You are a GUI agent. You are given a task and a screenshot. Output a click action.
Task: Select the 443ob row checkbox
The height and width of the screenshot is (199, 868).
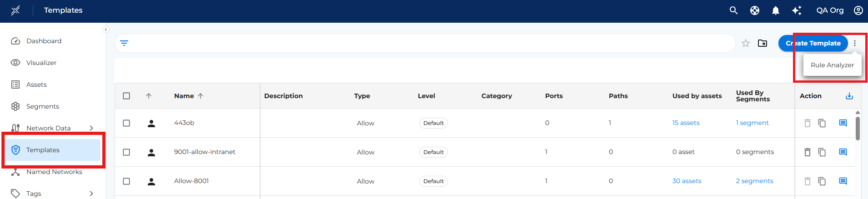(126, 123)
